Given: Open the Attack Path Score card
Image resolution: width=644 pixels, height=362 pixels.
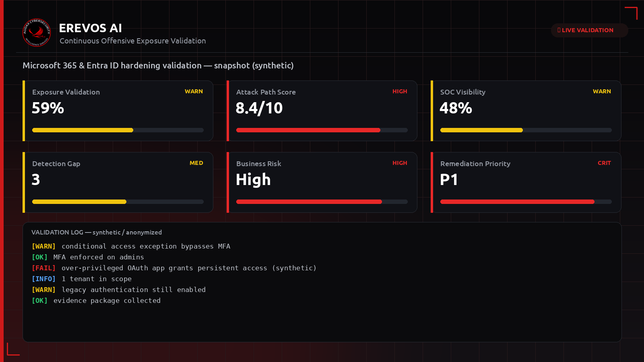Looking at the screenshot, I should [x=322, y=111].
